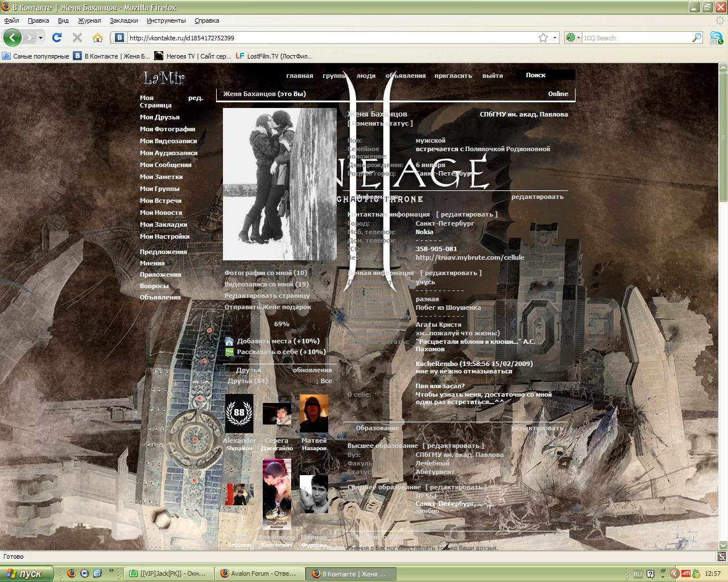Viewport: 728px width, 582px height.
Task: Expand the address bar history dropdown
Action: pos(555,38)
